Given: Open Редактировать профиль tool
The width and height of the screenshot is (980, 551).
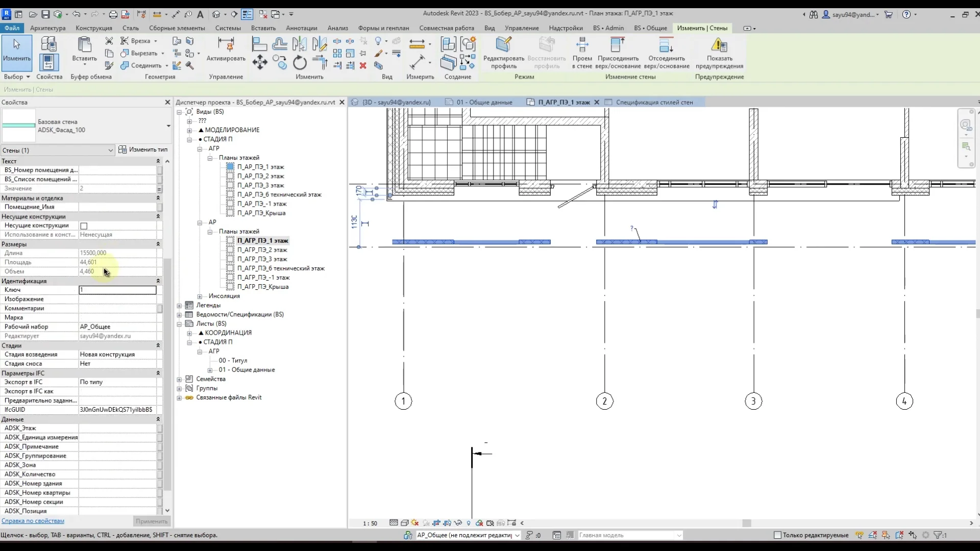Looking at the screenshot, I should click(x=504, y=53).
